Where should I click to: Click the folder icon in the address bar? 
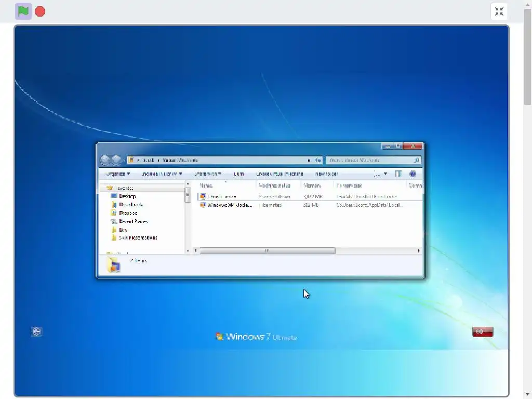click(x=131, y=160)
